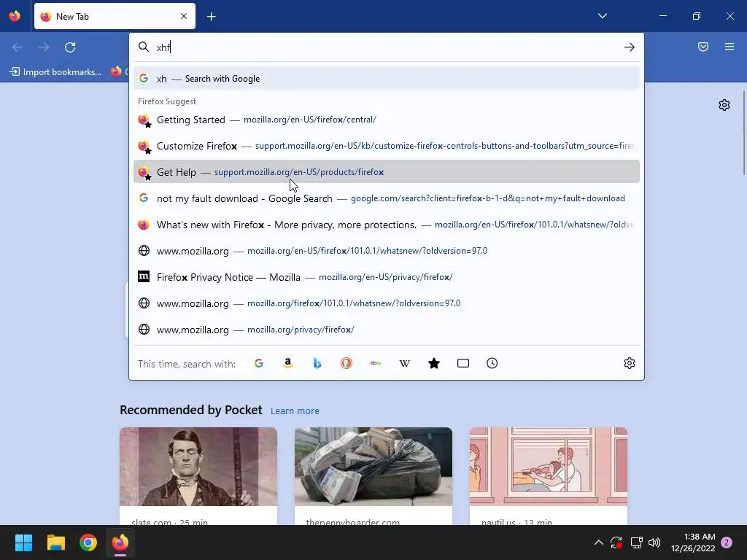The image size is (747, 560).
Task: List all tabs dropdown chevron
Action: (x=602, y=16)
